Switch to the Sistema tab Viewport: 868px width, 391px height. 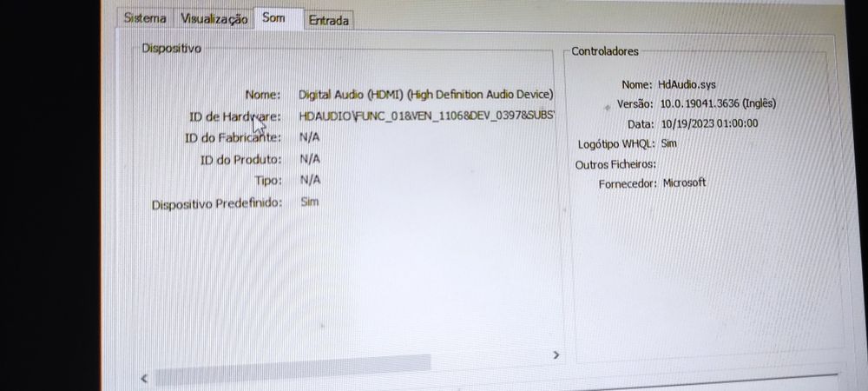(x=145, y=18)
